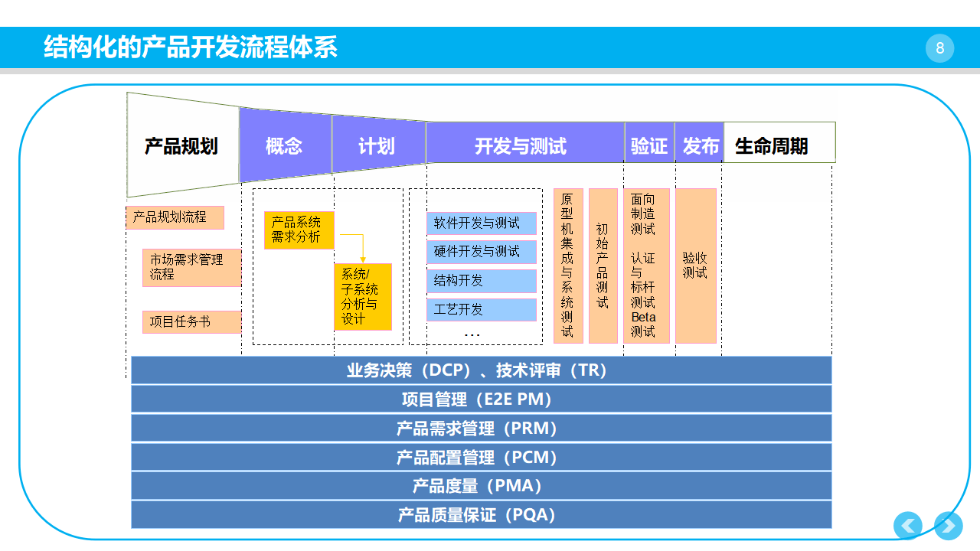Click the ellipsis below 工艺开发
The height and width of the screenshot is (551, 980).
click(472, 334)
